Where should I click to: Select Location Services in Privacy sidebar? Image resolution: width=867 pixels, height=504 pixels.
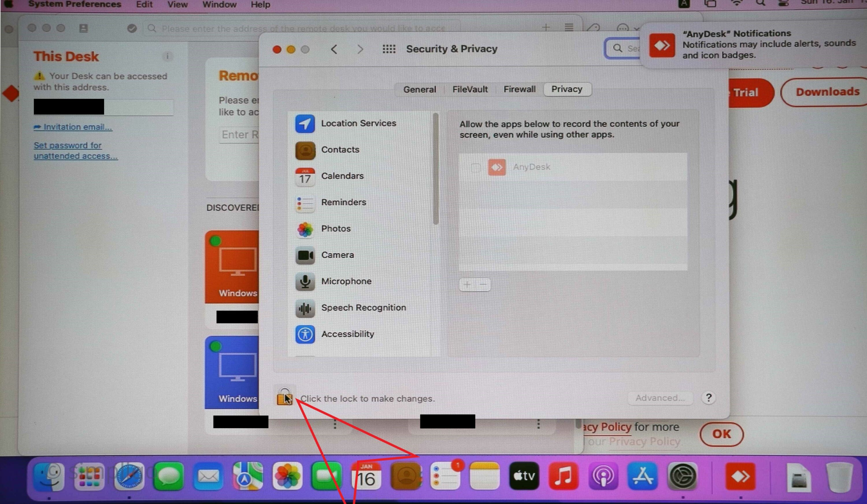click(x=358, y=123)
